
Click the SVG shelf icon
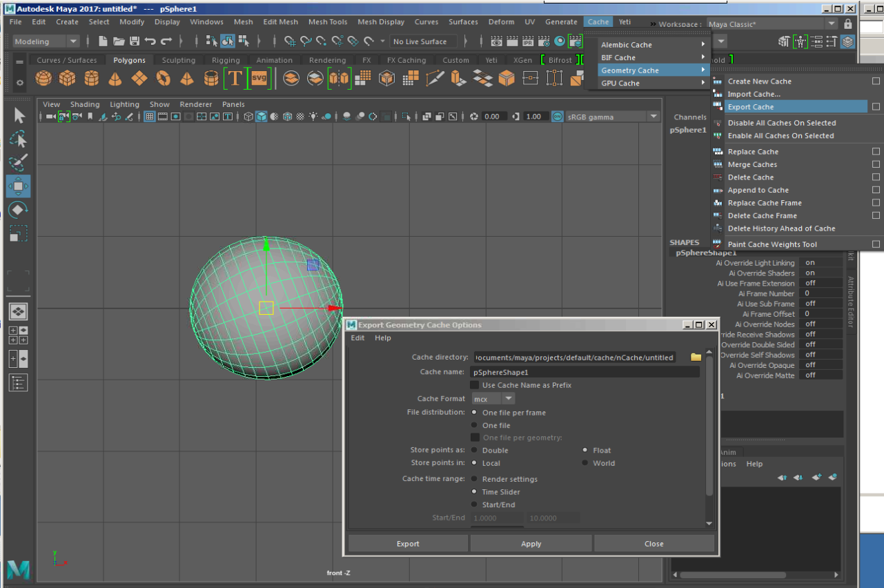pos(259,79)
